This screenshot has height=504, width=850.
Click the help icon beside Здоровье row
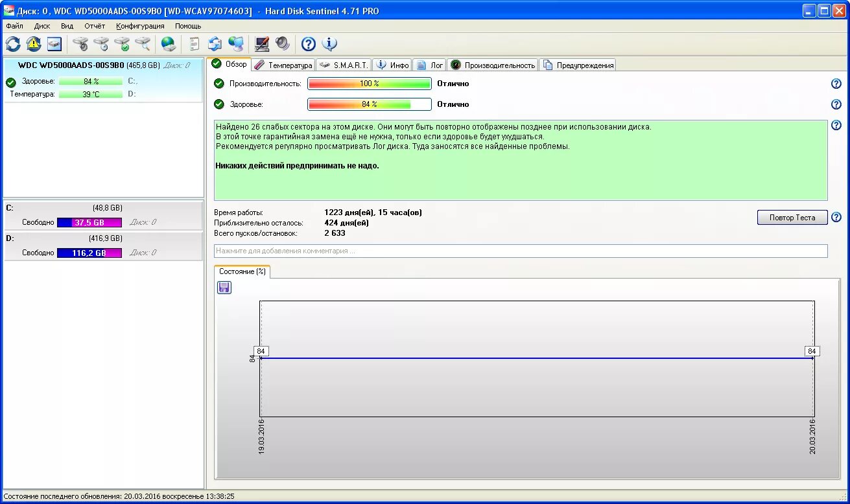click(x=836, y=104)
